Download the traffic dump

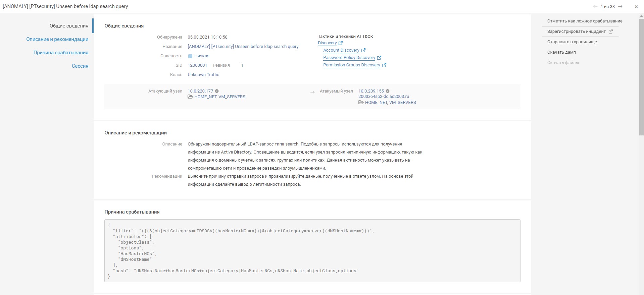[561, 52]
